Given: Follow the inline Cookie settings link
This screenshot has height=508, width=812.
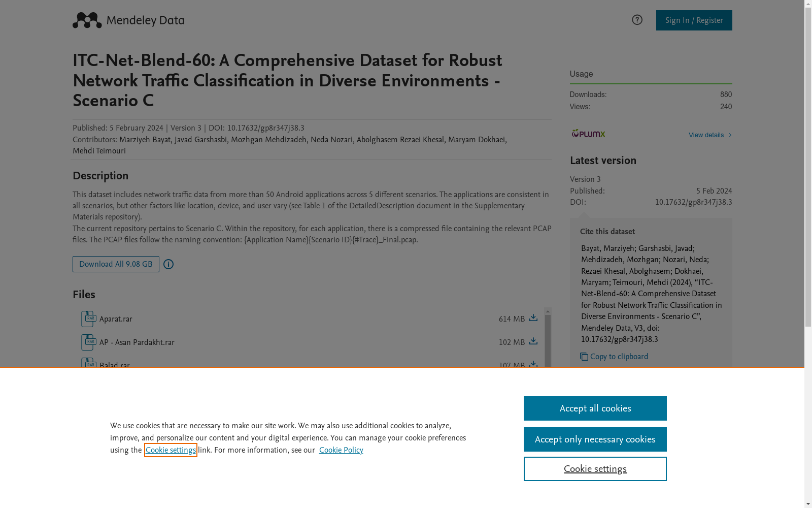Looking at the screenshot, I should click(171, 450).
